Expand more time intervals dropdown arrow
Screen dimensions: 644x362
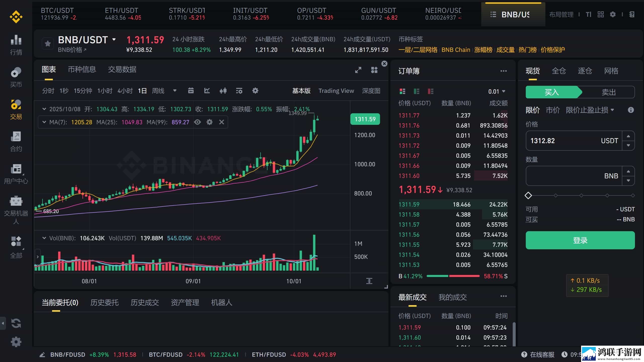(x=175, y=91)
